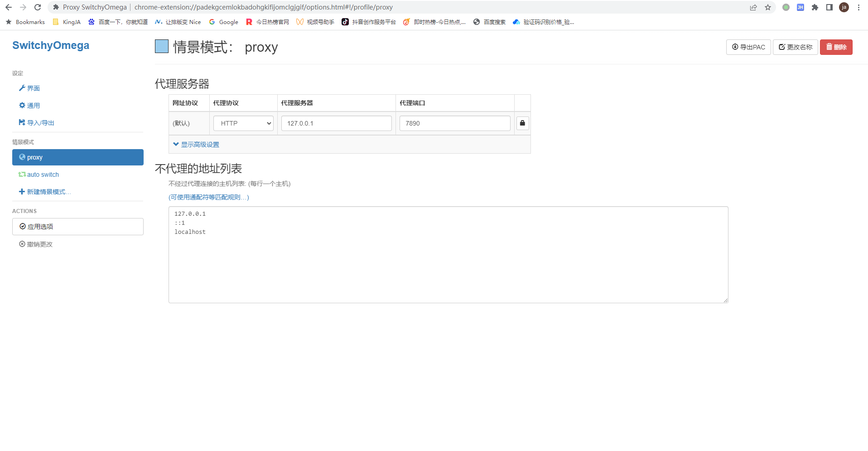Expand 显示高级设置 advanced settings
Viewport: 868px width, 451px height.
196,145
